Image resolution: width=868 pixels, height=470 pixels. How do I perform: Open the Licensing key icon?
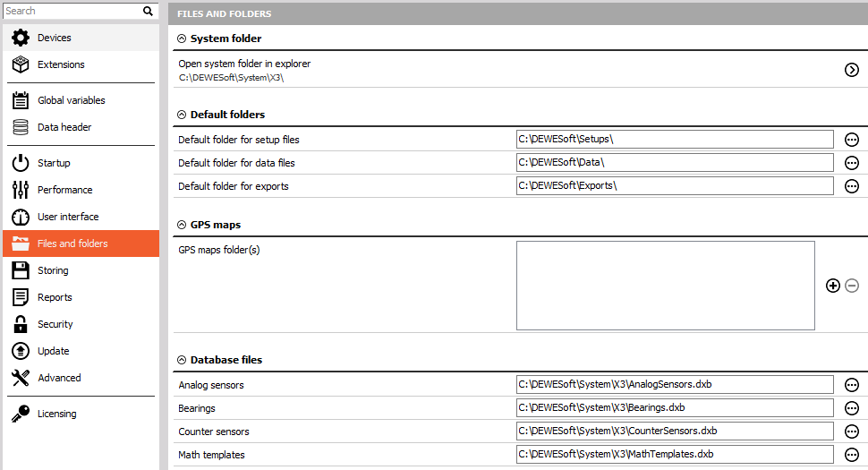[21, 414]
